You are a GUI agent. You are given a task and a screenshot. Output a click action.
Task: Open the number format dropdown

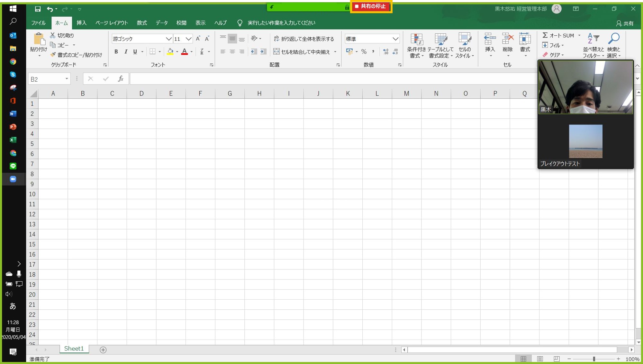click(x=395, y=39)
